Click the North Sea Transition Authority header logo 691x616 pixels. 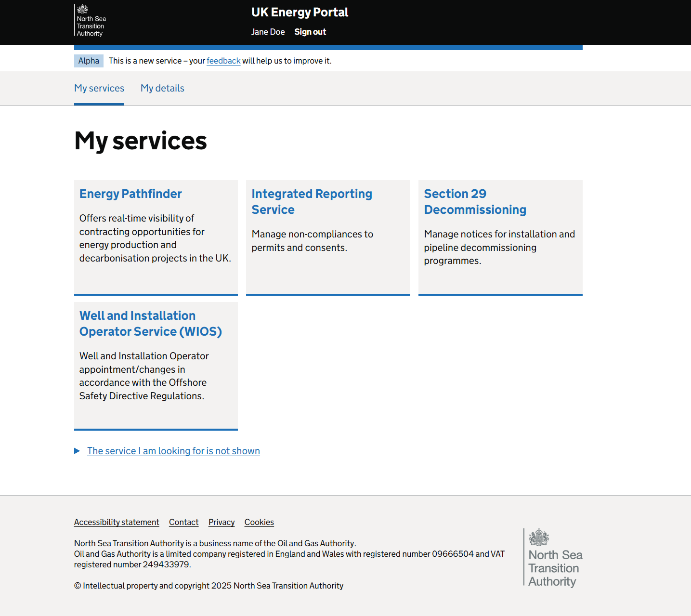click(x=91, y=20)
